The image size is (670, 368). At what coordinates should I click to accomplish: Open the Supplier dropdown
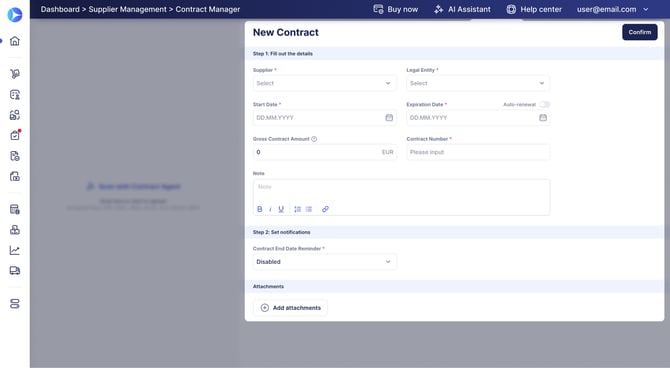[324, 83]
